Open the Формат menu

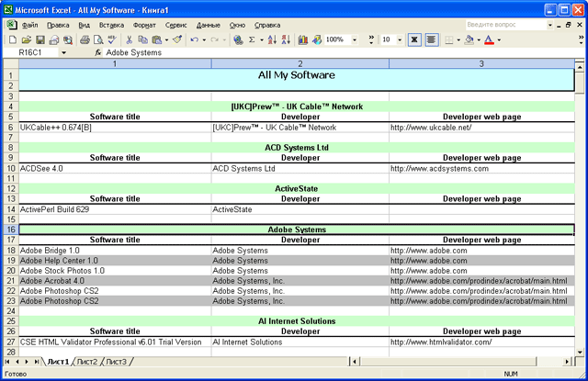coord(144,25)
